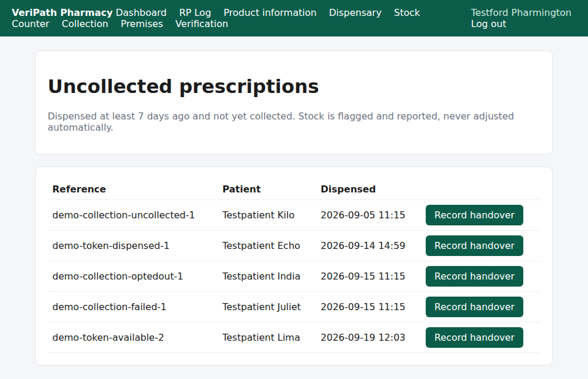The image size is (588, 379).
Task: Click patient name Testpatient Lima
Action: (x=261, y=337)
